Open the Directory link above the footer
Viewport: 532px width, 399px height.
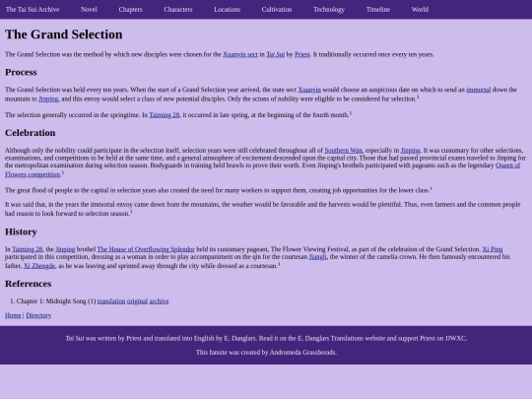tap(38, 315)
